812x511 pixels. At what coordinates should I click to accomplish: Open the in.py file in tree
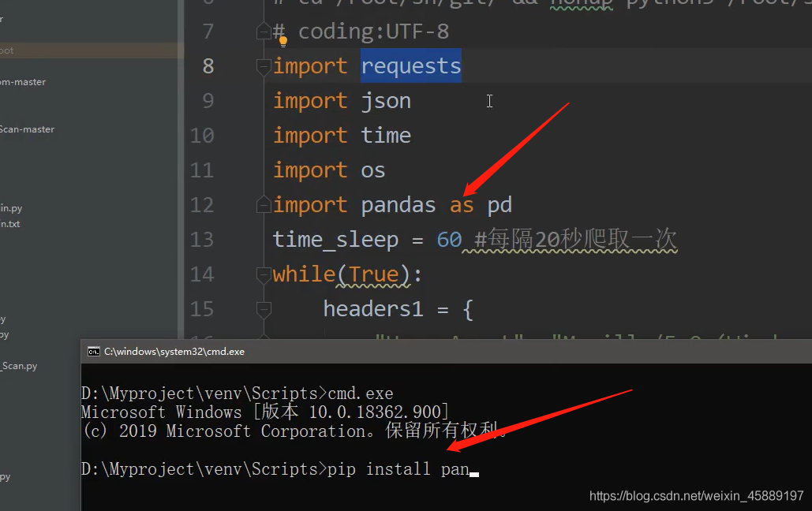coord(11,208)
